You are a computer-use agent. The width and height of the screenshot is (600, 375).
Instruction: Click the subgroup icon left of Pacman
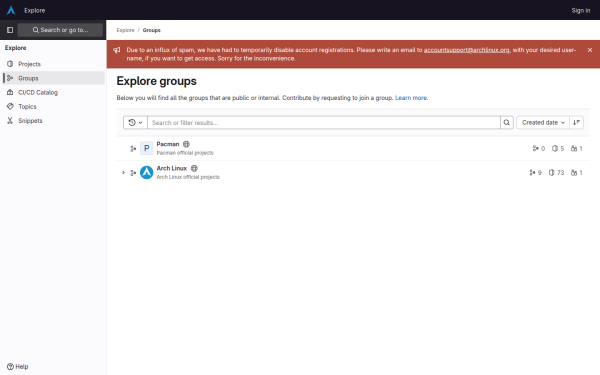point(133,148)
